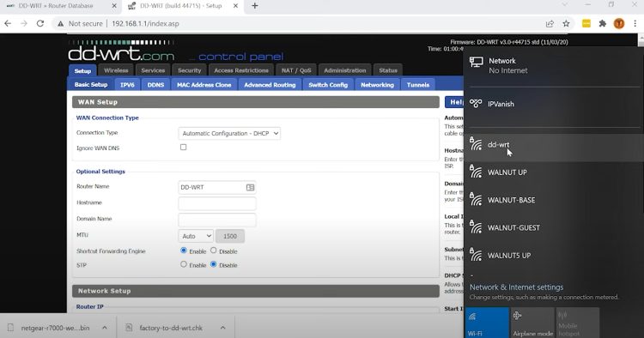Open the Security tab
644x338 pixels.
pyautogui.click(x=190, y=70)
